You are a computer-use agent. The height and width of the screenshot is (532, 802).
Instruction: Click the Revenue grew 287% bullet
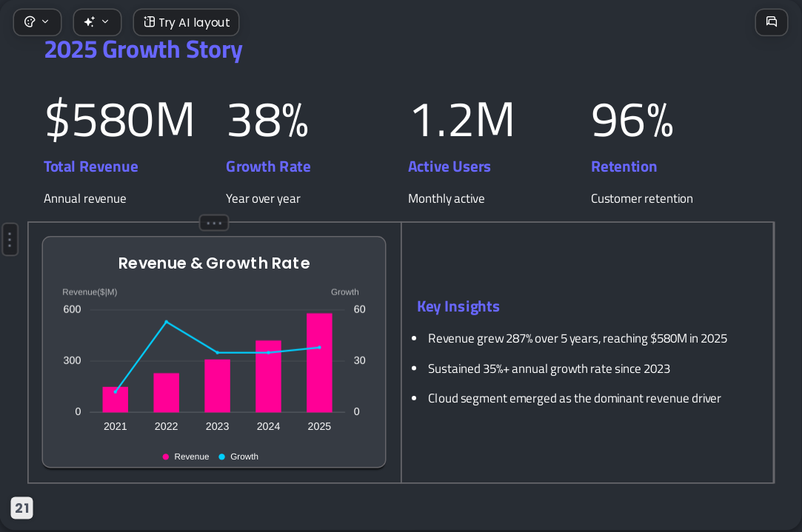click(x=578, y=339)
